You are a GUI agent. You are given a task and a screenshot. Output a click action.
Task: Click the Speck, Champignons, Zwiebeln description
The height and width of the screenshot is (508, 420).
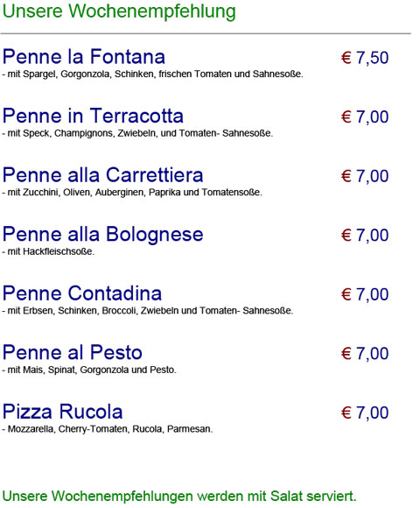[137, 133]
